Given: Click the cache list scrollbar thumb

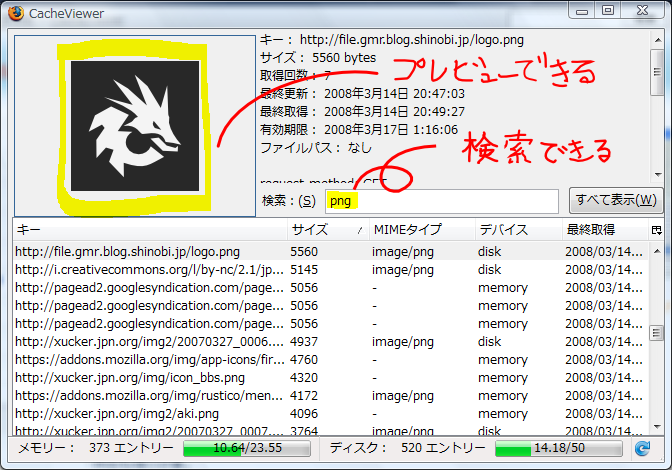Looking at the screenshot, I should (x=657, y=332).
